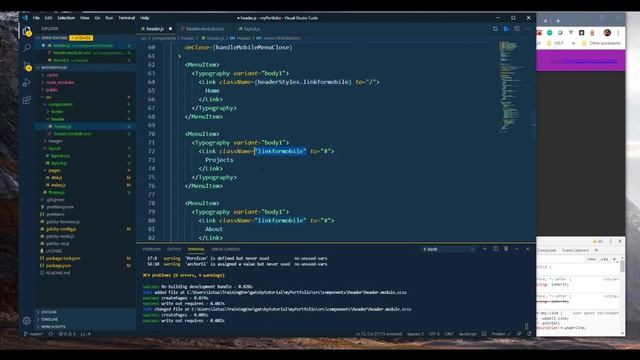640x360 pixels.
Task: Click the Chrome profile avatar
Action: pyautogui.click(x=607, y=33)
